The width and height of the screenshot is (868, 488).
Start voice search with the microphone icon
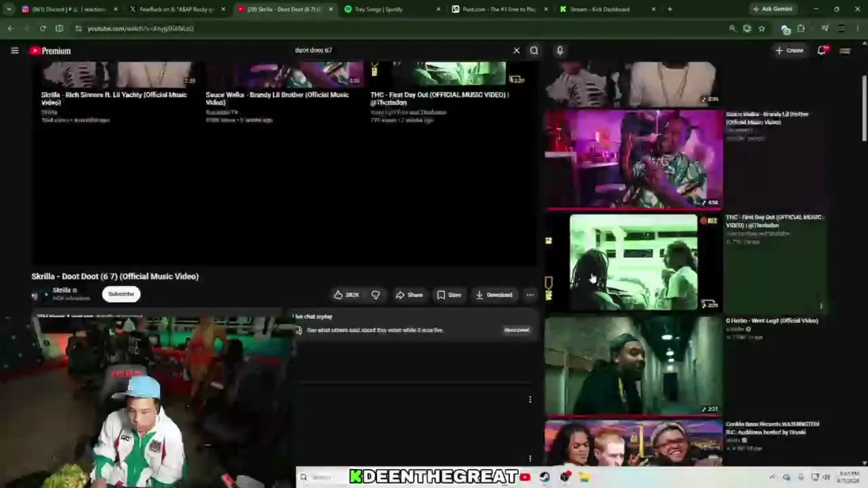point(559,50)
